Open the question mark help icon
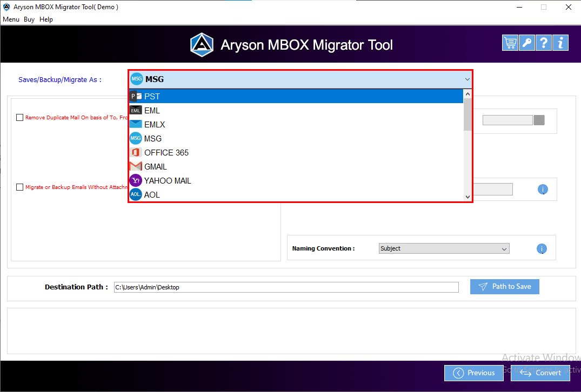The image size is (581, 392). tap(543, 43)
